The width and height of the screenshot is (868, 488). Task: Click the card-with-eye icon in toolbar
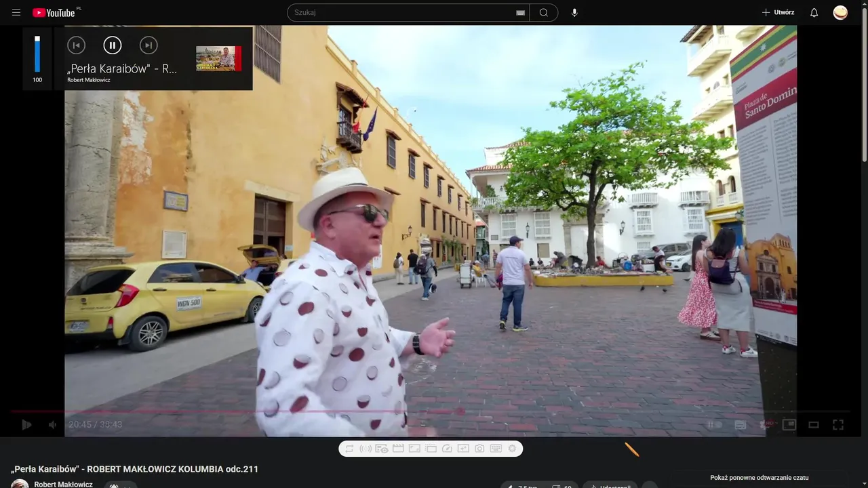[x=382, y=449]
